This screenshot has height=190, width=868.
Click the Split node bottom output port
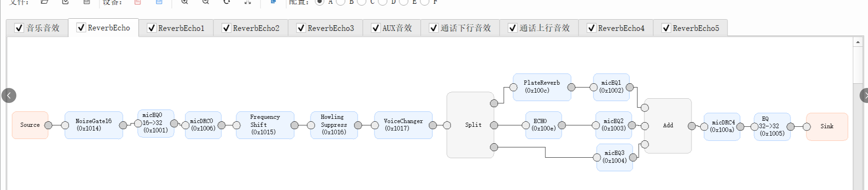(494, 147)
